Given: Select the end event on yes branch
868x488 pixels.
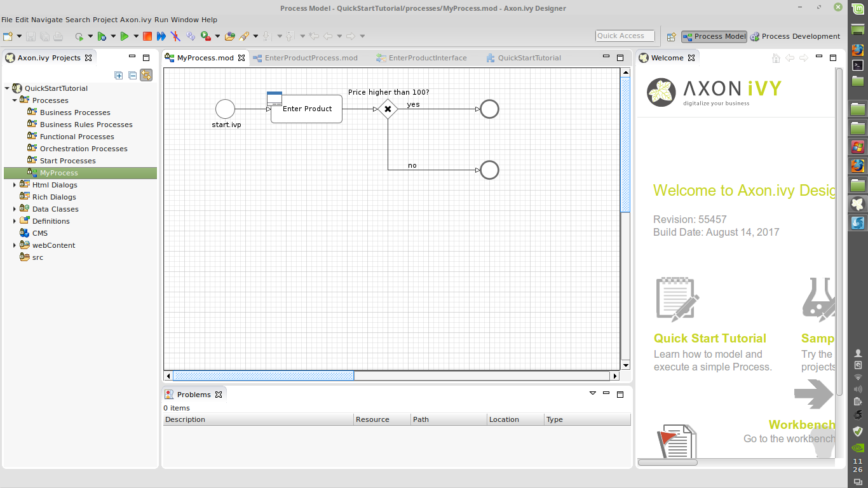Looking at the screenshot, I should [x=489, y=109].
